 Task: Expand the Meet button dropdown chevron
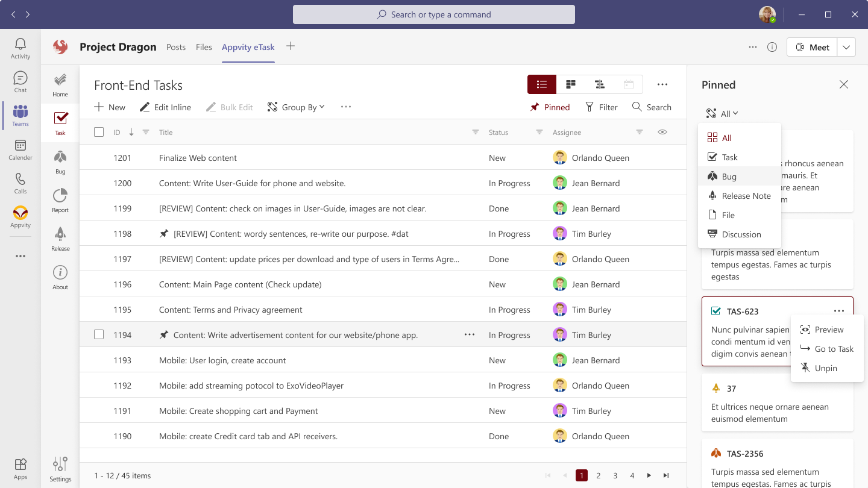tap(846, 46)
